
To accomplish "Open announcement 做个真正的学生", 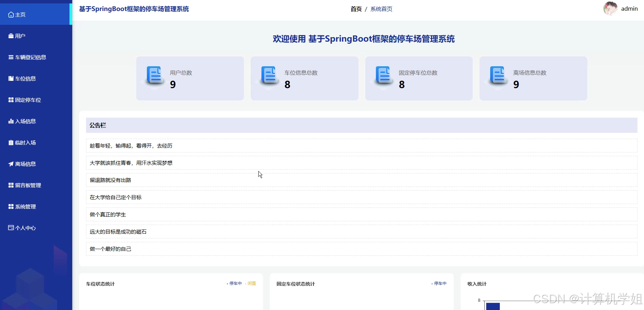I will tap(362, 214).
